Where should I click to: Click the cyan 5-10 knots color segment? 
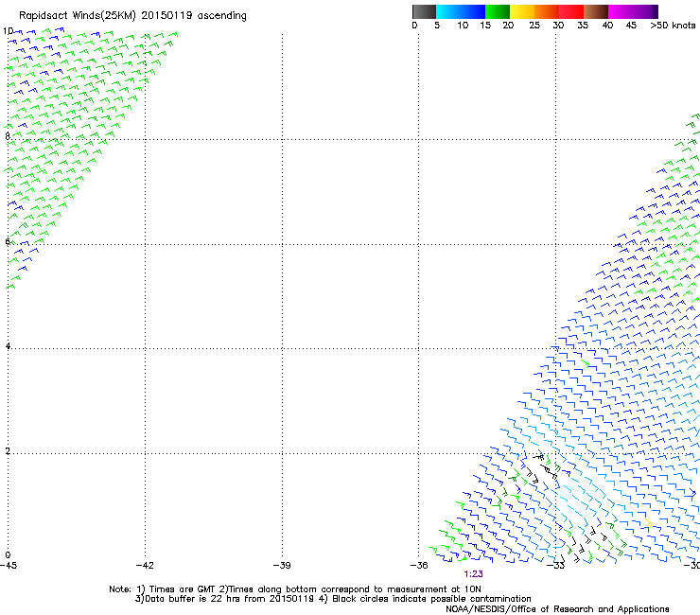coord(448,11)
